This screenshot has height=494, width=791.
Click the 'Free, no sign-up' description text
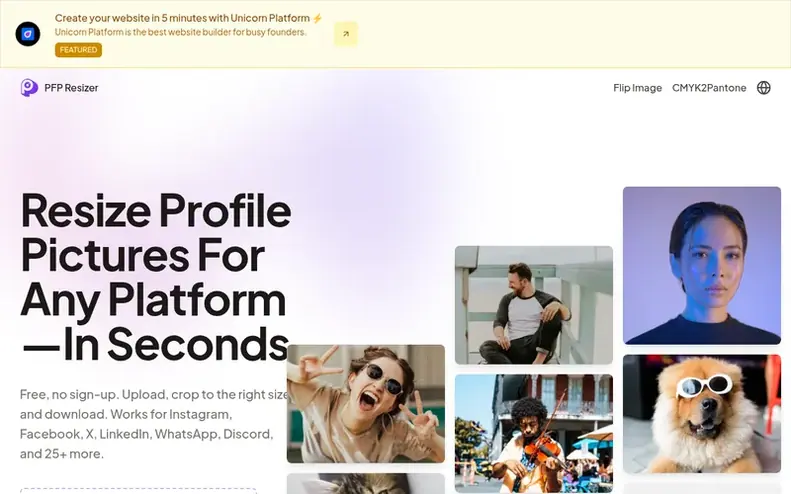[x=154, y=424]
